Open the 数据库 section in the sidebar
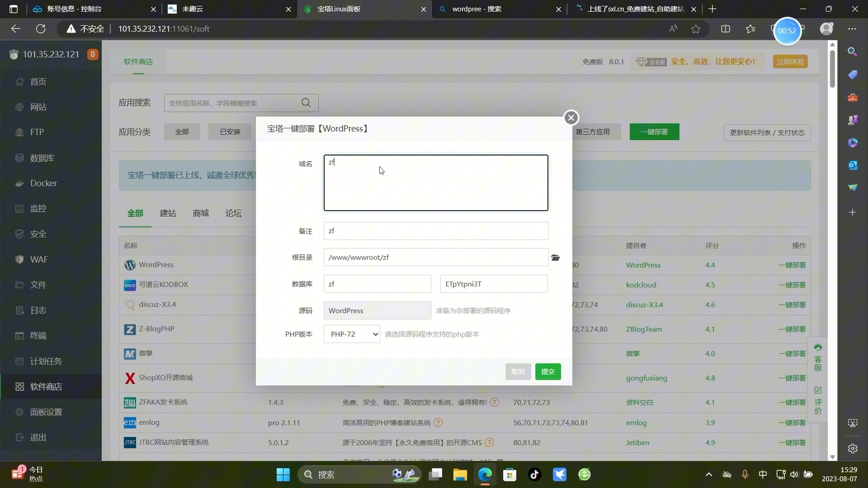Image resolution: width=868 pixels, height=488 pixels. pos(42,158)
